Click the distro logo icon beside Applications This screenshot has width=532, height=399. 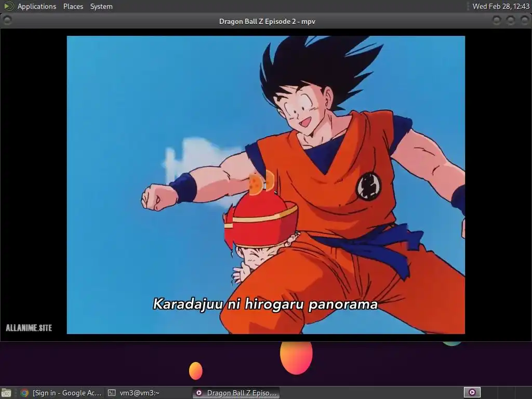click(8, 6)
